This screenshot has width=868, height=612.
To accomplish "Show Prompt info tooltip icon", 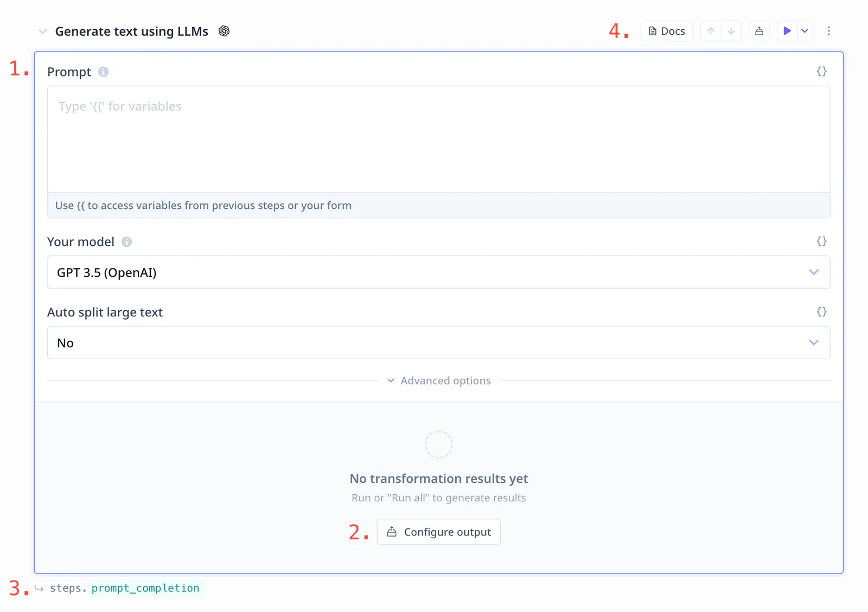I will coord(104,72).
